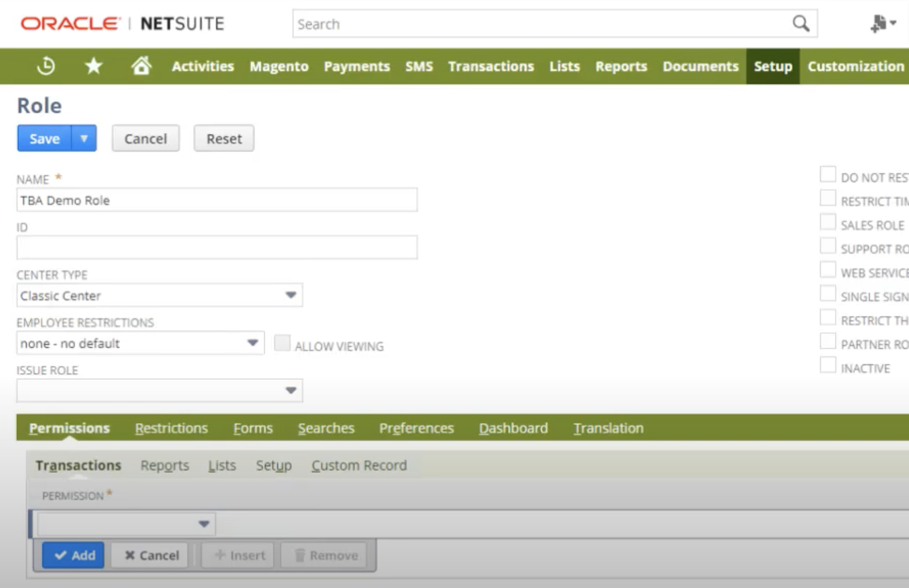Open the Recent Records clock icon
This screenshot has height=588, width=909.
46,66
